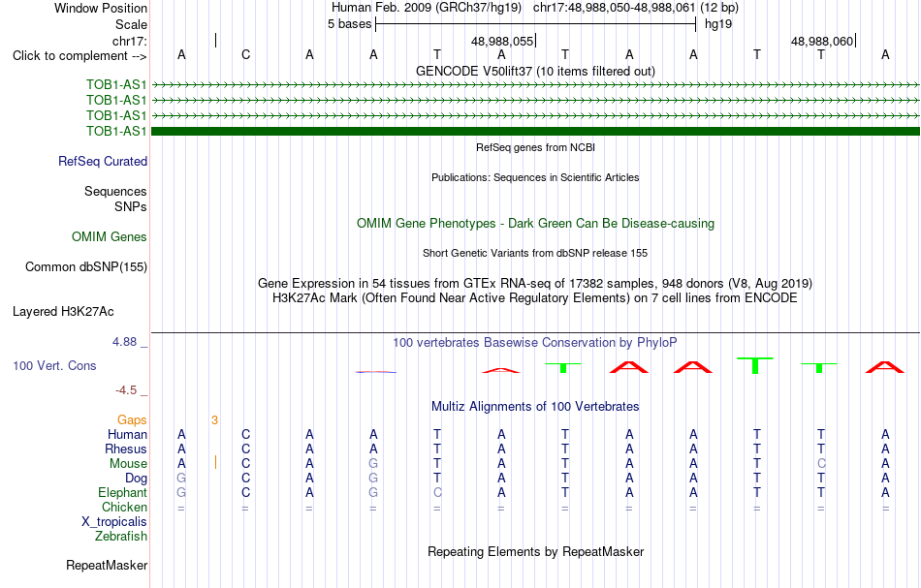Open RefSeq Curated track settings
This screenshot has width=921, height=588.
[103, 161]
